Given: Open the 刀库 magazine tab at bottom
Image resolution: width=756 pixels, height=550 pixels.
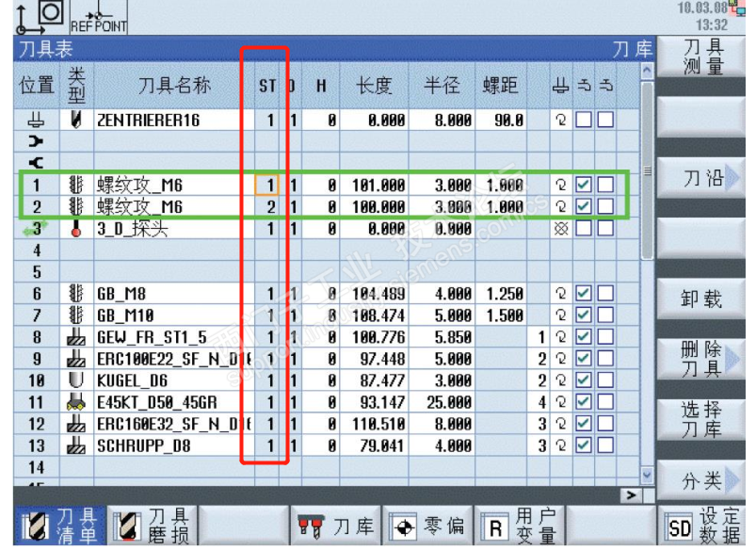Looking at the screenshot, I should tap(335, 526).
